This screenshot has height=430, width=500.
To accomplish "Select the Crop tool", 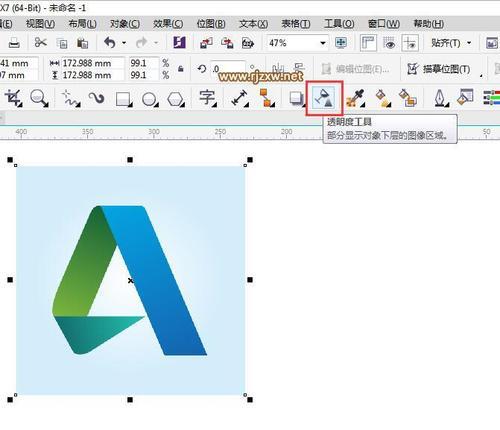I will 14,98.
